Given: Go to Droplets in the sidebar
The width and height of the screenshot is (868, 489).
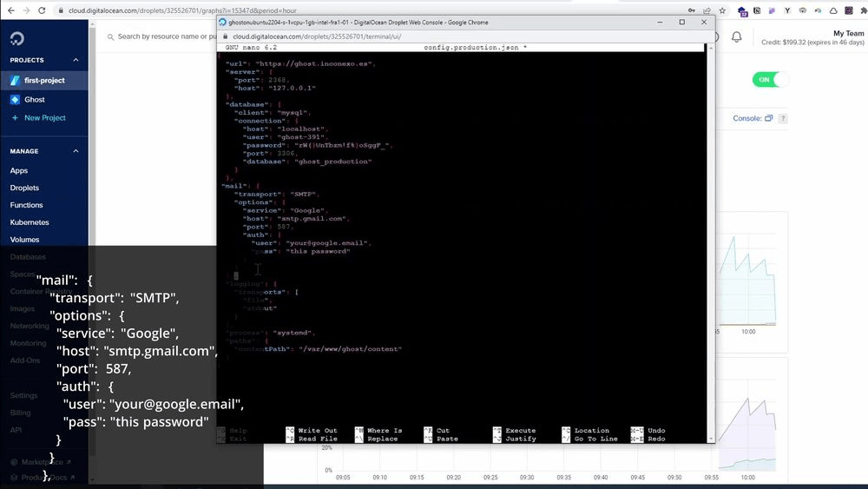Looking at the screenshot, I should pyautogui.click(x=24, y=188).
